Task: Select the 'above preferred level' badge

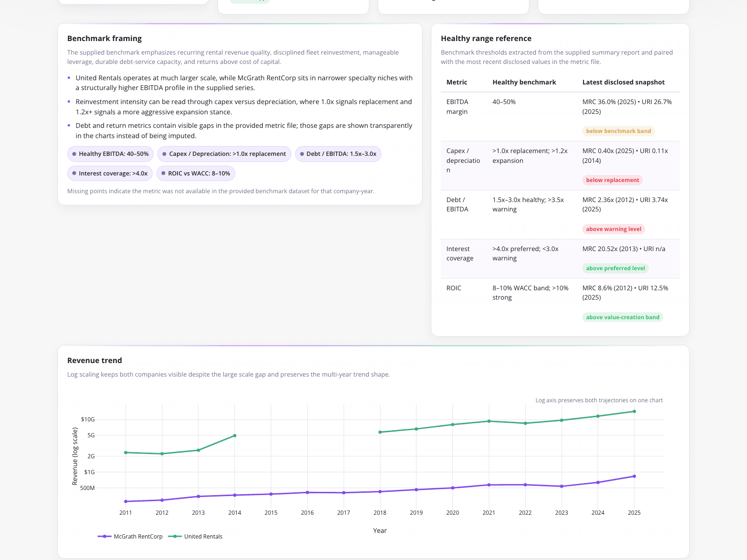Action: (615, 268)
